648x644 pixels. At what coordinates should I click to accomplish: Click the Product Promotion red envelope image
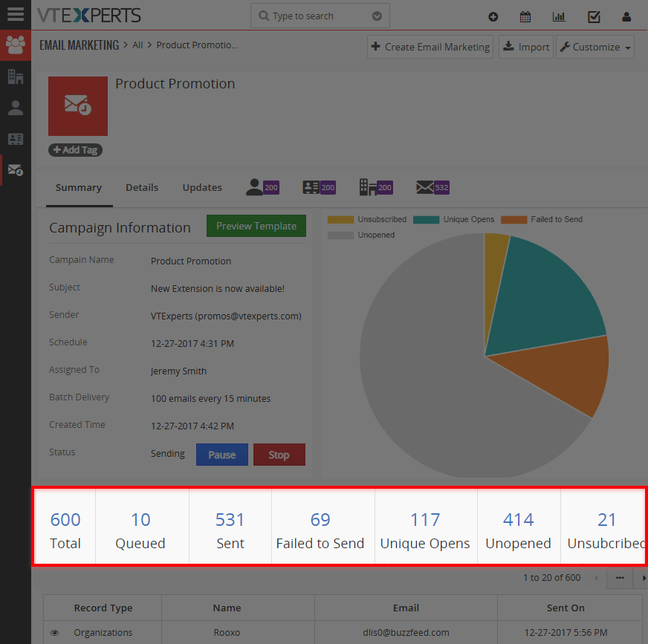click(78, 106)
